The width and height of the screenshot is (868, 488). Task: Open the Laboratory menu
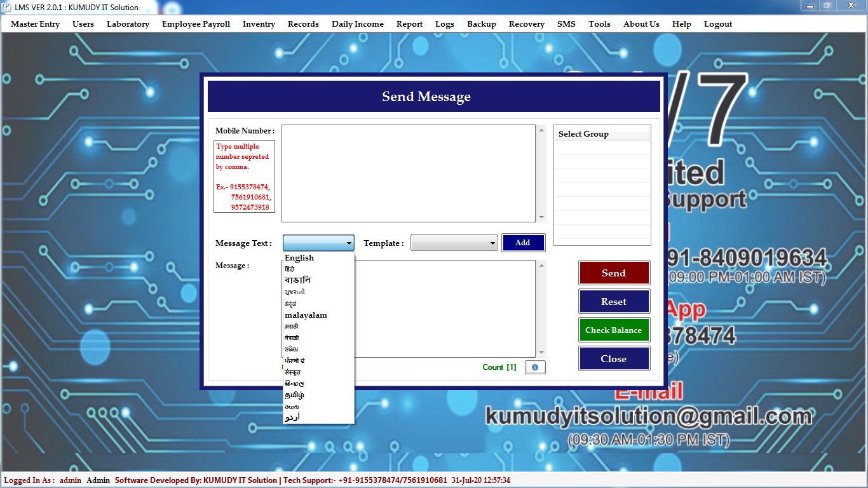pyautogui.click(x=128, y=24)
